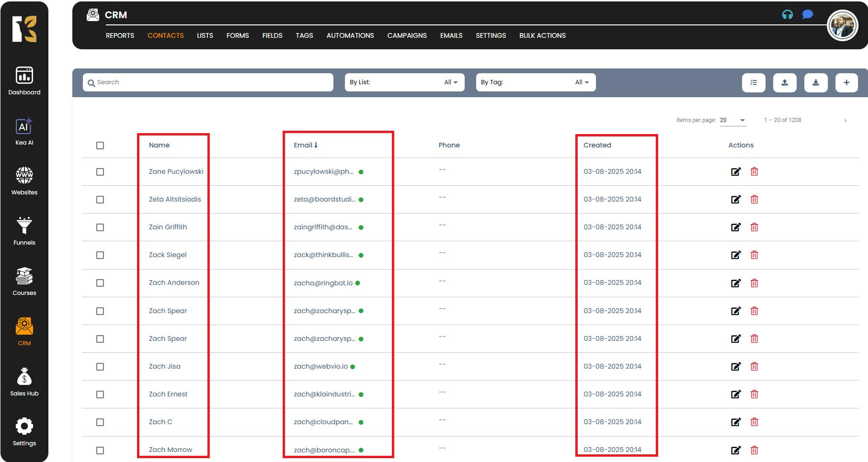Image resolution: width=868 pixels, height=462 pixels.
Task: Select the Zach Jisa row checkbox
Action: pyautogui.click(x=100, y=367)
